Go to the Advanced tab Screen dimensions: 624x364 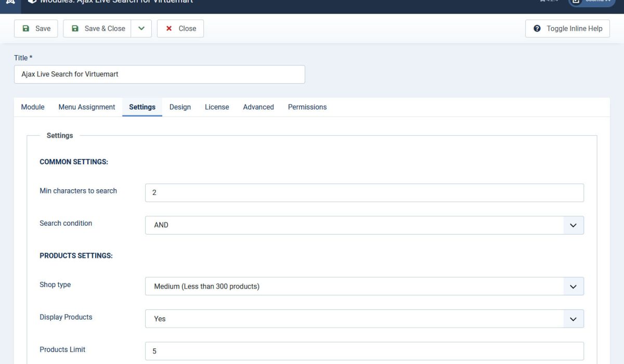[x=258, y=107]
